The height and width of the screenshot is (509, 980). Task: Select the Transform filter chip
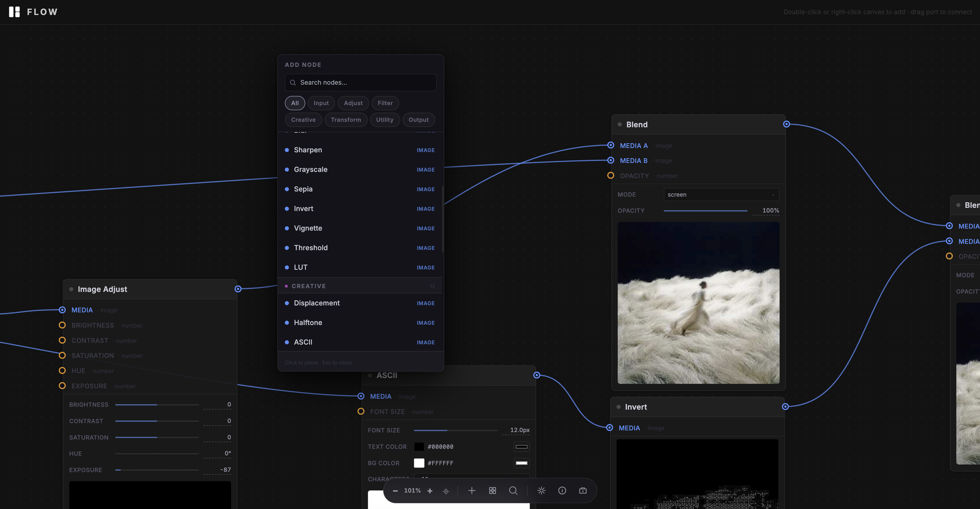click(x=346, y=120)
